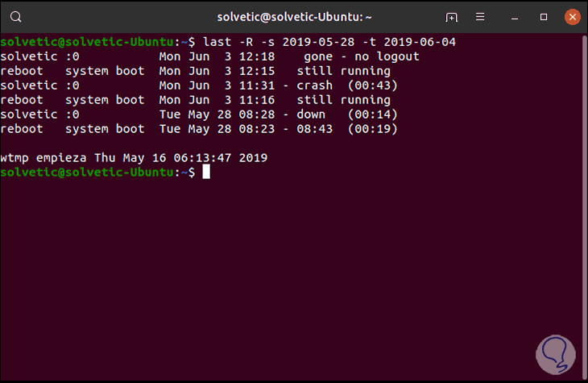This screenshot has width=588, height=383.
Task: Click the 'gone - no logout' entry
Action: tap(361, 56)
